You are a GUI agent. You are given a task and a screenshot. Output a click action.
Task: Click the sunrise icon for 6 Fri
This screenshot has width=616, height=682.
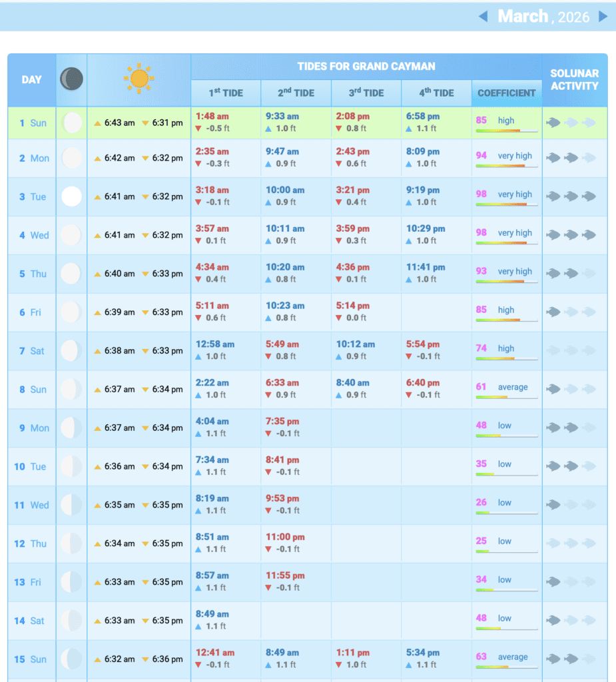98,312
